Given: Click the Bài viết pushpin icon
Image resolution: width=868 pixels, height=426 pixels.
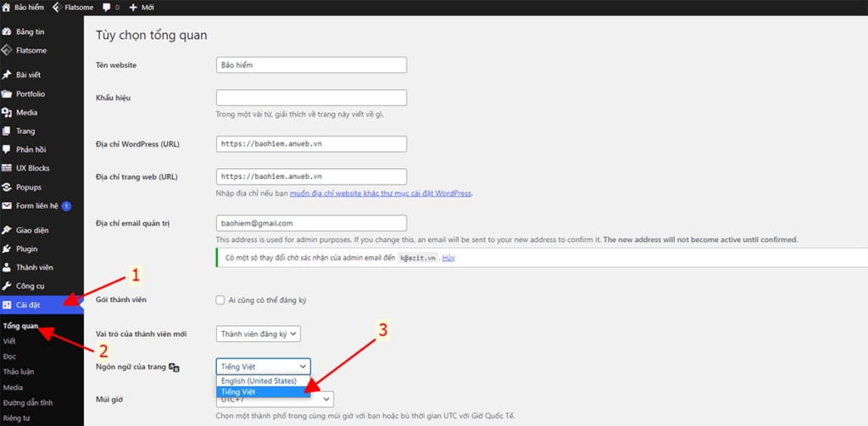Looking at the screenshot, I should click(x=7, y=75).
